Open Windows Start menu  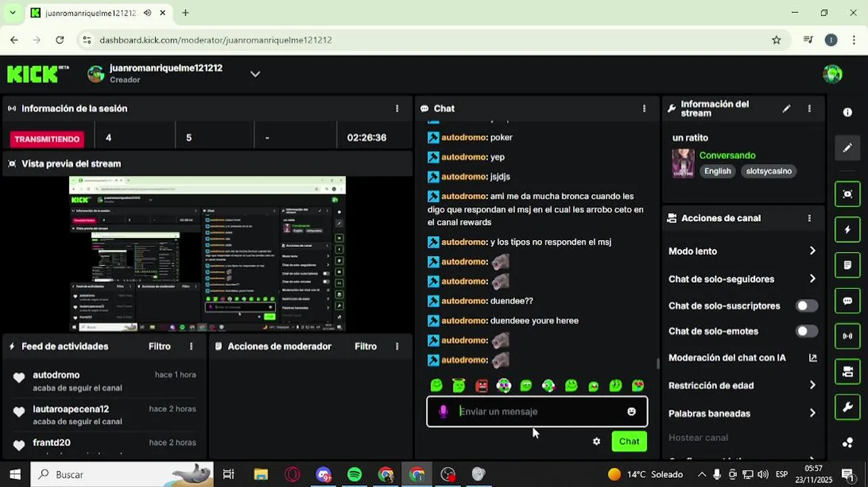tap(15, 474)
